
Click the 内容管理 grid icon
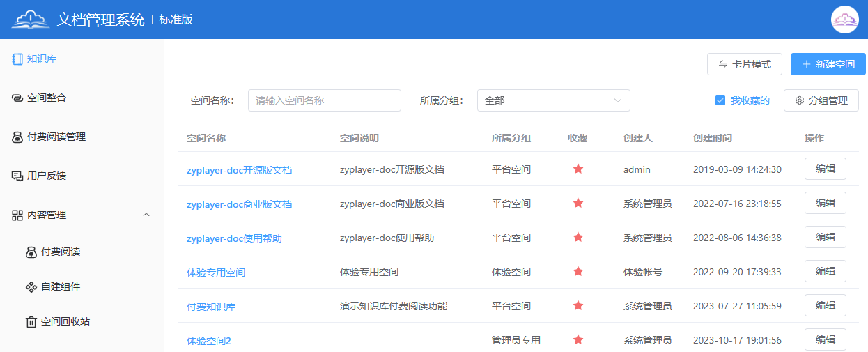(17, 215)
